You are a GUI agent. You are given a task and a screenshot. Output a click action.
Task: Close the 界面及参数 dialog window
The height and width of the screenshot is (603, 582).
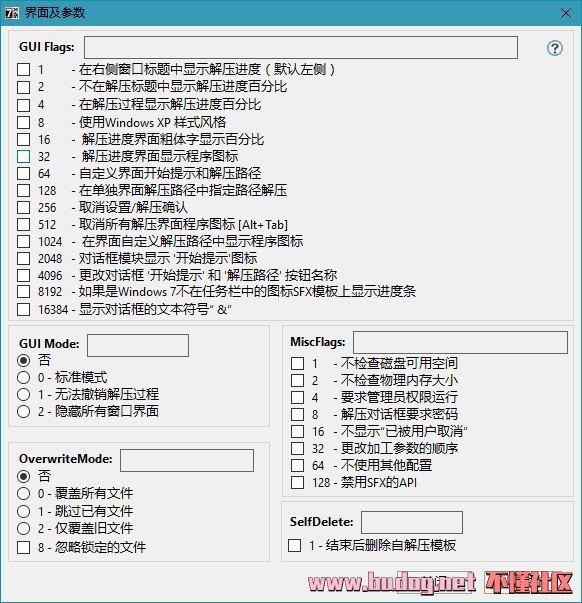566,13
